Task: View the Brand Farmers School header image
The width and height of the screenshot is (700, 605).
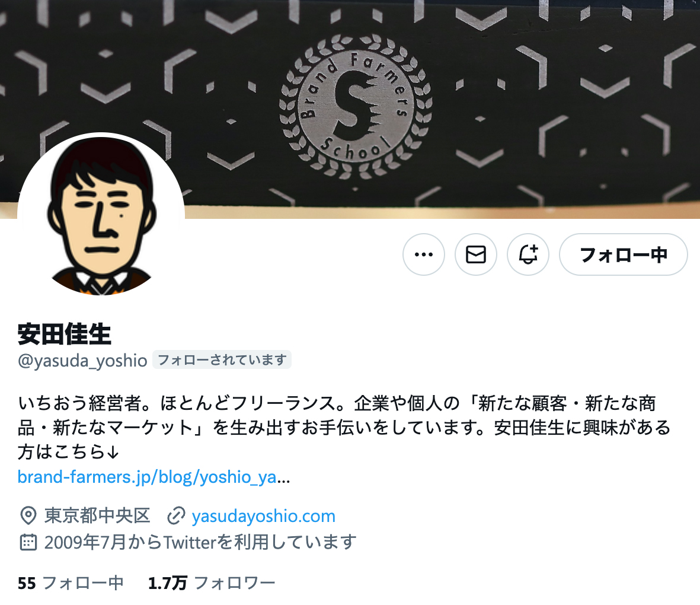Action: click(350, 110)
